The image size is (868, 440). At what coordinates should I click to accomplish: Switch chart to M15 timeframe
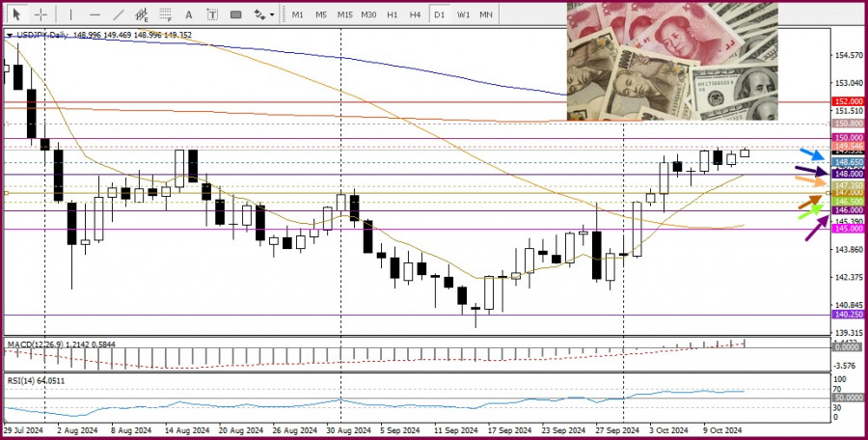click(345, 14)
